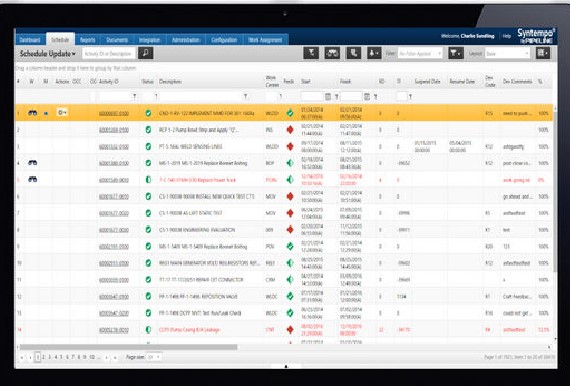Click the half-filled status icon in row 5
The height and width of the screenshot is (386, 570).
[148, 180]
